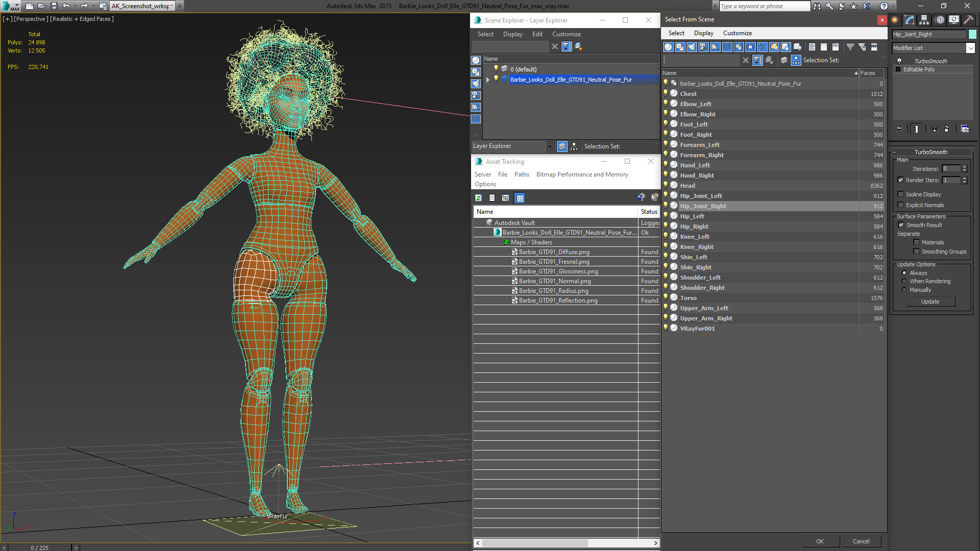Image resolution: width=980 pixels, height=551 pixels.
Task: Open the workspace selector dropdown AK_Screenshot_wrksp
Action: pyautogui.click(x=142, y=6)
